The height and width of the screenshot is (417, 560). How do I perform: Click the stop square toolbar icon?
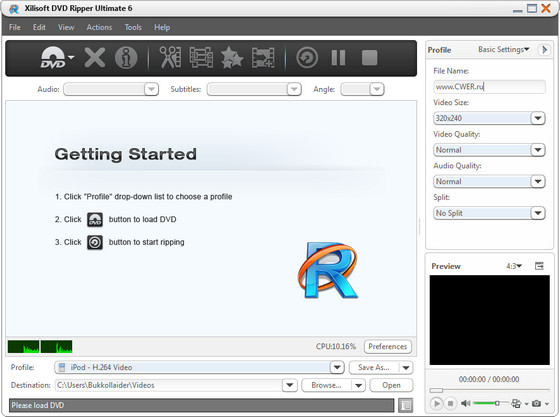point(369,57)
